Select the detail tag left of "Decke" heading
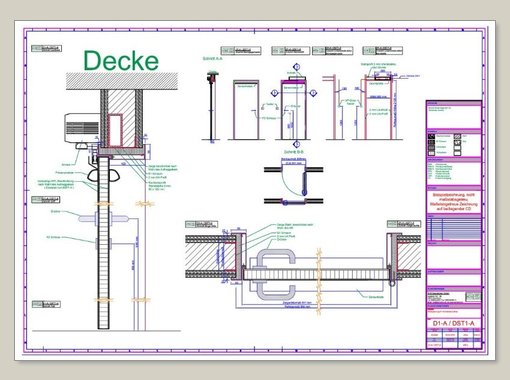510x380 pixels. (47, 48)
